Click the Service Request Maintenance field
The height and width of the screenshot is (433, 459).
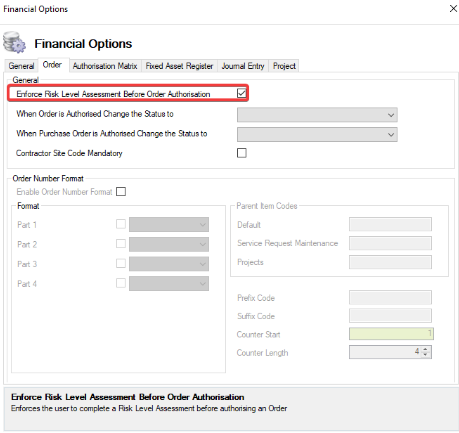click(x=390, y=243)
